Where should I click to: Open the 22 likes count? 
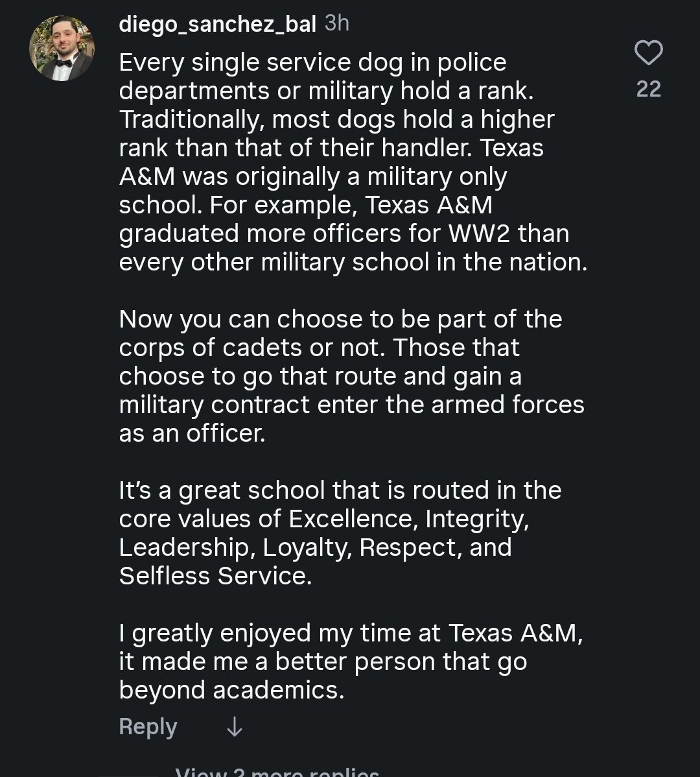pyautogui.click(x=648, y=88)
